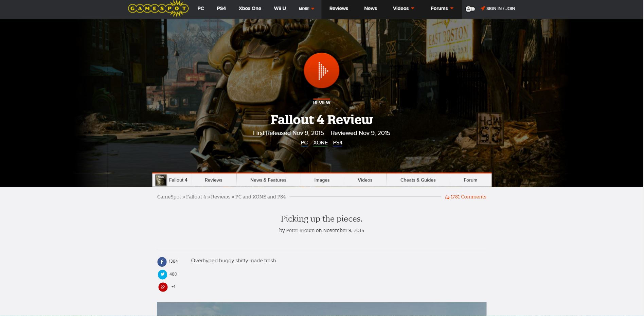Open the Images tab
Viewport: 644px width, 316px height.
point(322,180)
